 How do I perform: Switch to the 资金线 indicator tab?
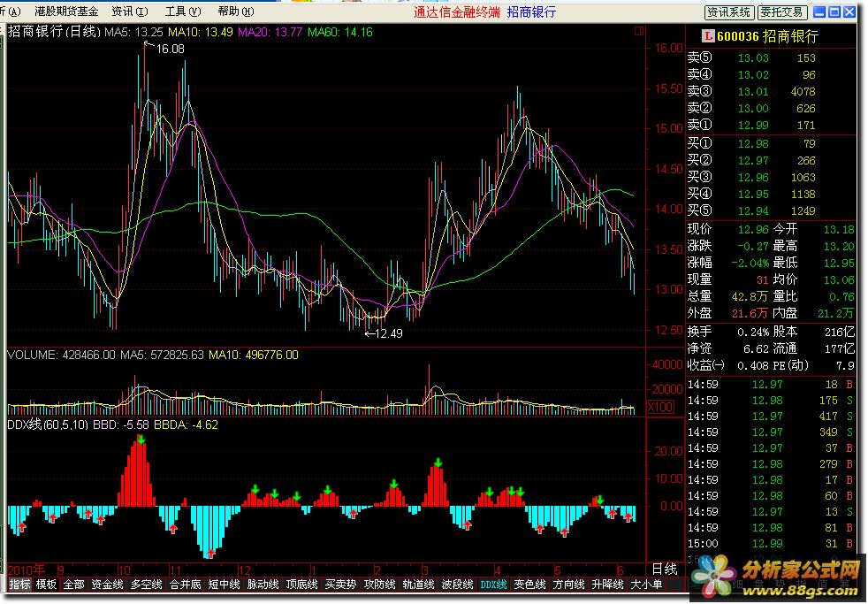pyautogui.click(x=107, y=584)
